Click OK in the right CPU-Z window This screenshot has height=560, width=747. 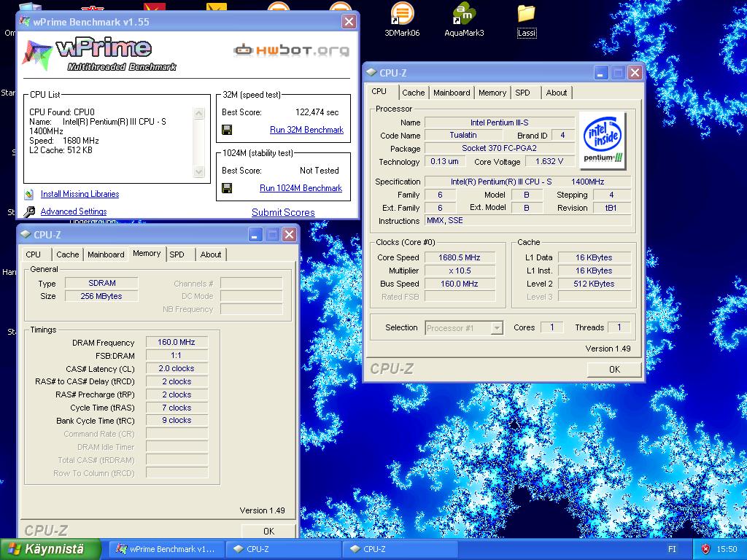coord(614,369)
